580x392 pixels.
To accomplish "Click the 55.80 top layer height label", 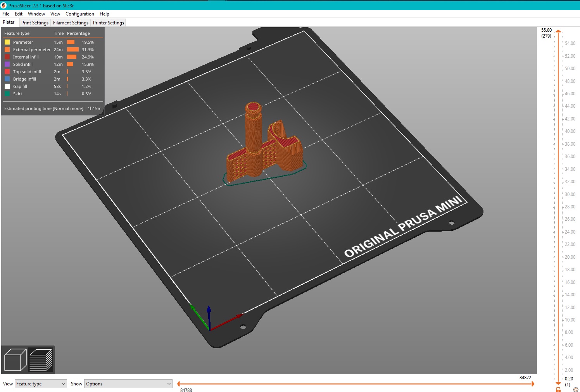I will [546, 30].
